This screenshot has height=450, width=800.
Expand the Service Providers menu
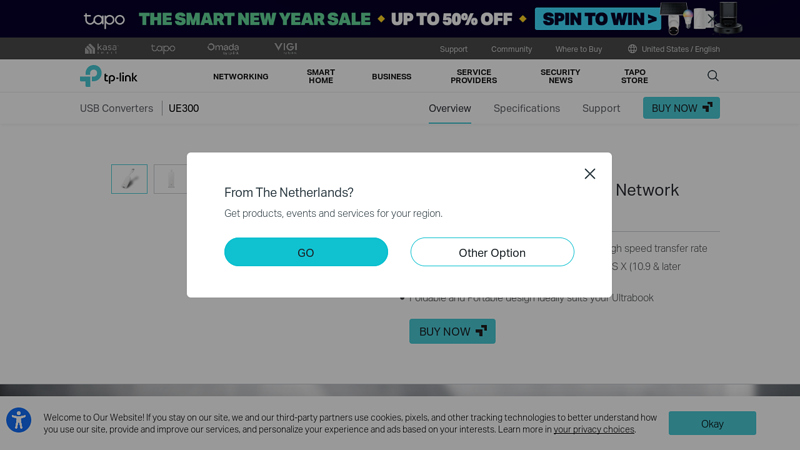point(474,77)
